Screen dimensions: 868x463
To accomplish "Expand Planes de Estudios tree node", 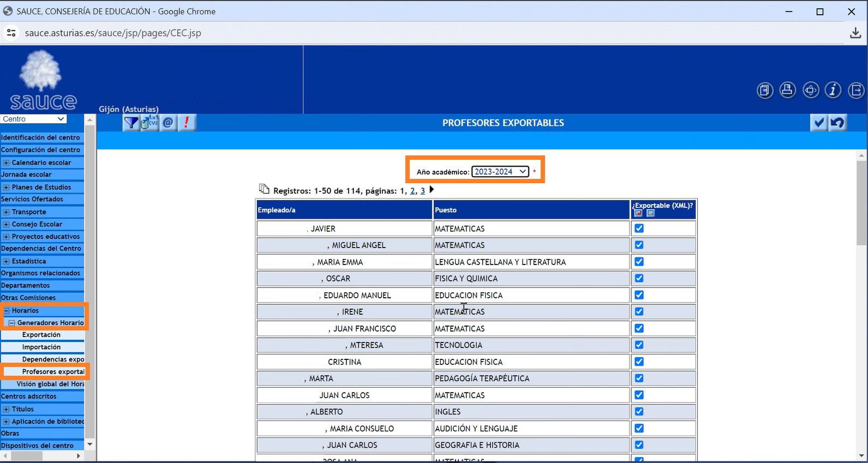I will pyautogui.click(x=6, y=187).
